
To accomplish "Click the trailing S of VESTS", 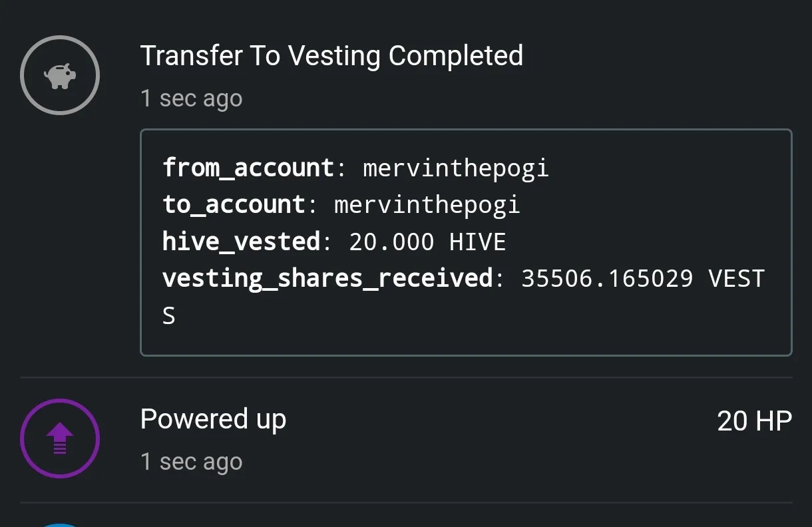I will [169, 315].
